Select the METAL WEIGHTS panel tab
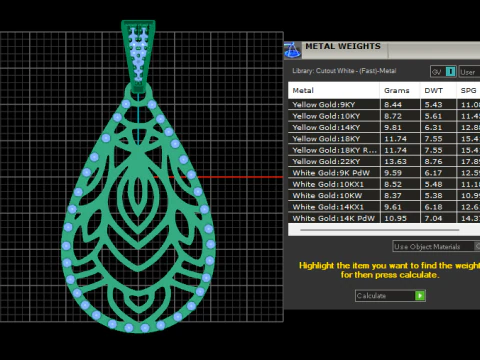480x360 pixels. coord(343,46)
